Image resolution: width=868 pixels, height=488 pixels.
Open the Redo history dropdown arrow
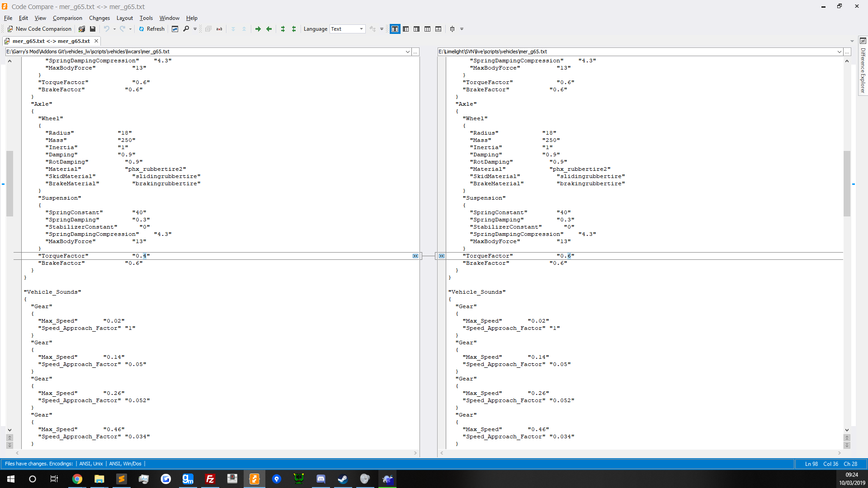pos(130,29)
